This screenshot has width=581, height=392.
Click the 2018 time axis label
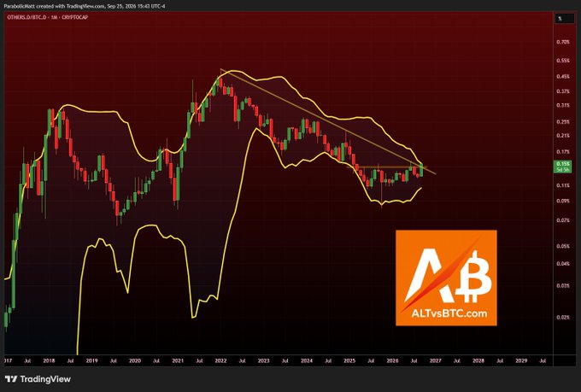49,360
